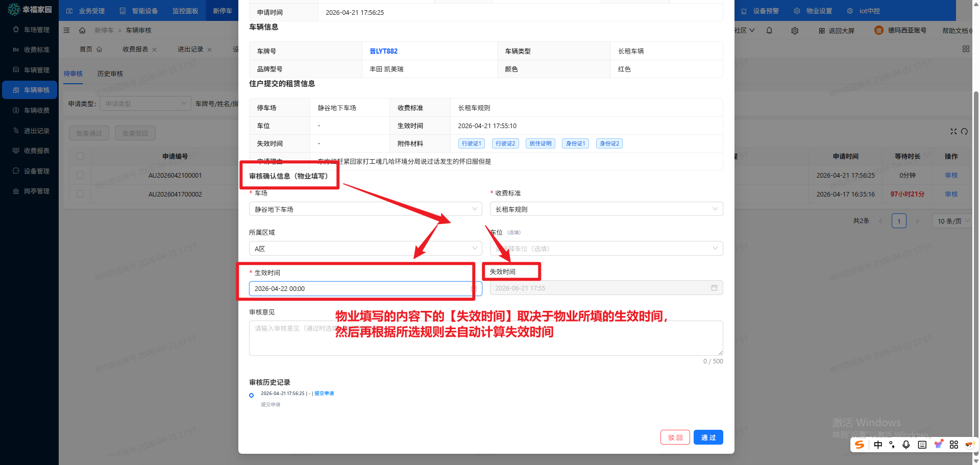Click the 通过 approval button
Image resolution: width=980 pixels, height=465 pixels.
708,437
